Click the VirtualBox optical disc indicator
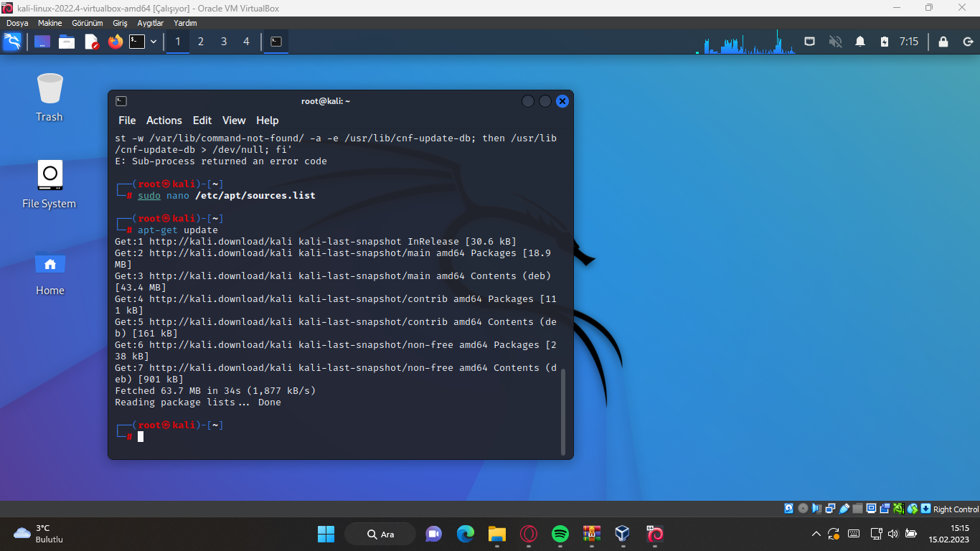Viewport: 980px width, 551px height. point(803,509)
